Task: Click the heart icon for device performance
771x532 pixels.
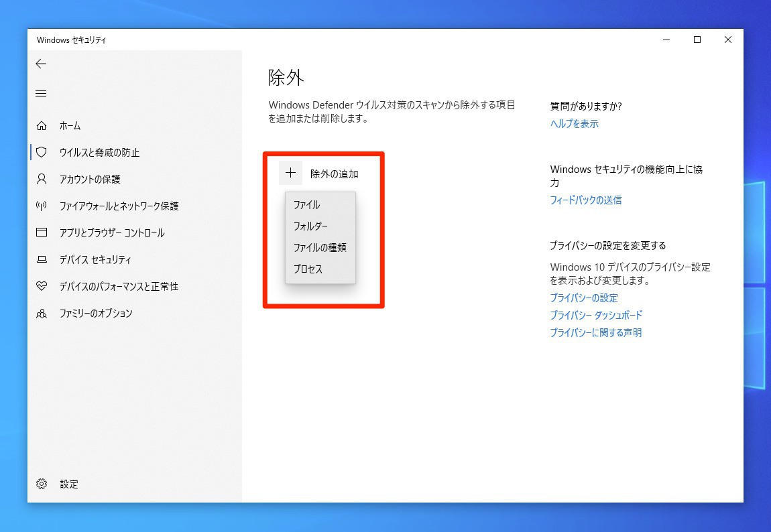Action: tap(42, 287)
